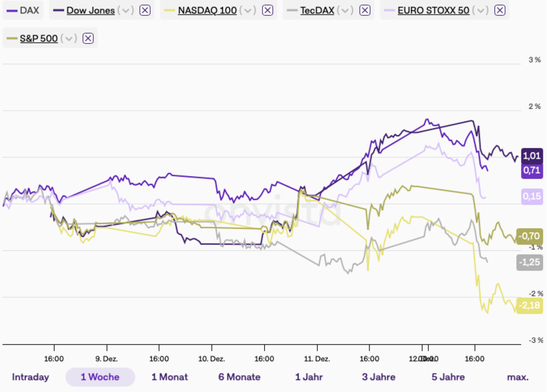Select the 6 Monate range tab
547x392 pixels.
click(x=239, y=377)
